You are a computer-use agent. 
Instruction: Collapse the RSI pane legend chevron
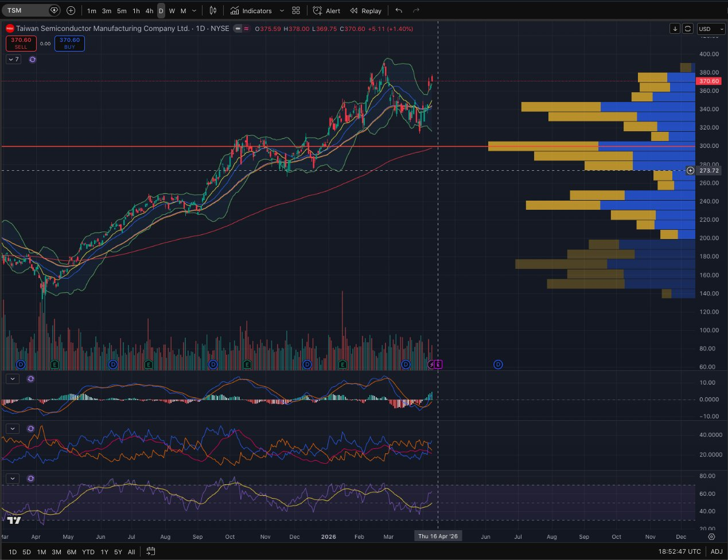(x=13, y=479)
